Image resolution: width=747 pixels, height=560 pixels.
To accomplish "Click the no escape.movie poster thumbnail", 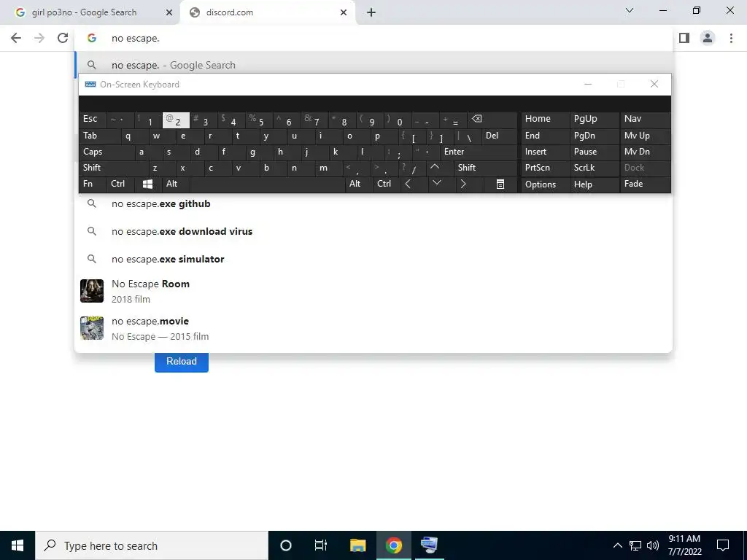I will tap(92, 328).
